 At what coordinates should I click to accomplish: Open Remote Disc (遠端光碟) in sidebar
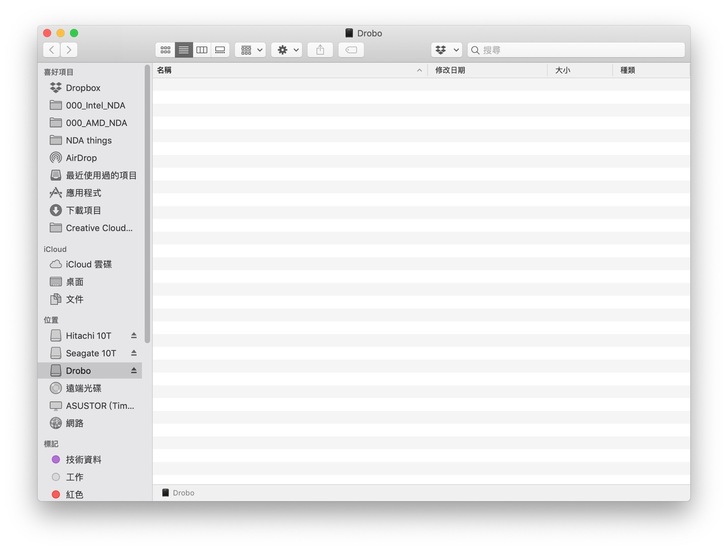tap(90, 388)
